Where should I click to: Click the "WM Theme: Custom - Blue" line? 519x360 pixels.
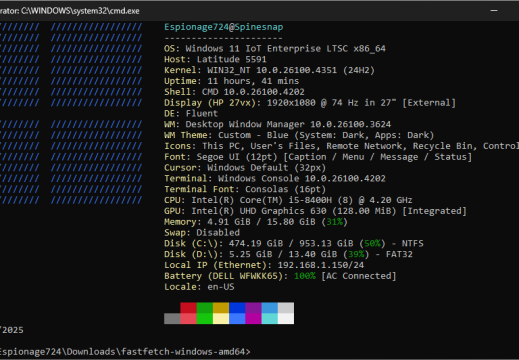click(299, 135)
